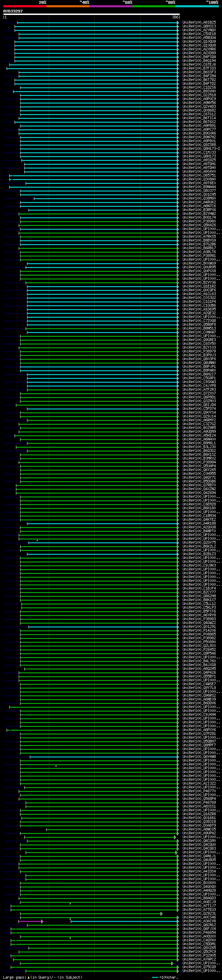Click the UniRef100_P46654 label
222x980 pixels.
[199, 932]
